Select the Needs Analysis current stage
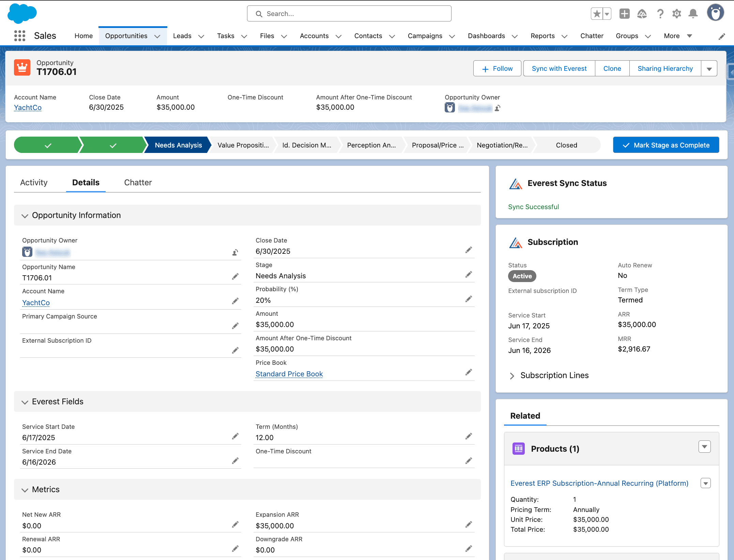Image resolution: width=734 pixels, height=560 pixels. 178,145
